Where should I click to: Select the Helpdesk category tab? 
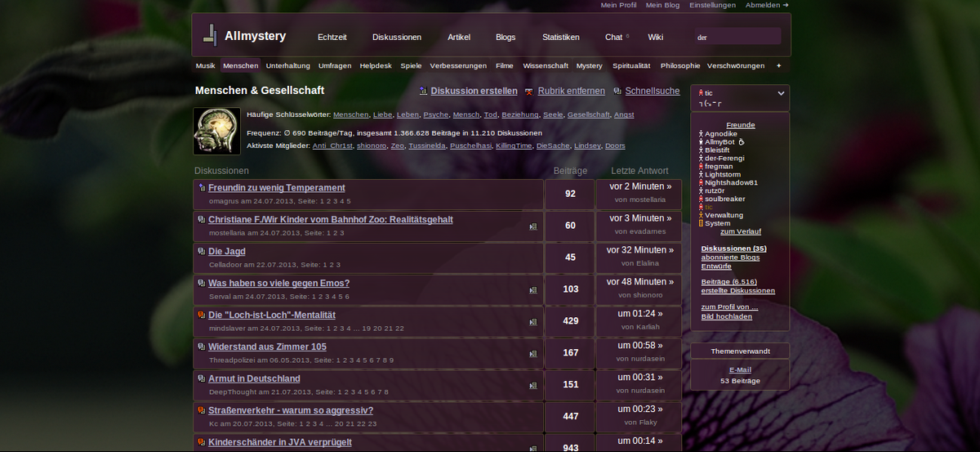tap(376, 65)
